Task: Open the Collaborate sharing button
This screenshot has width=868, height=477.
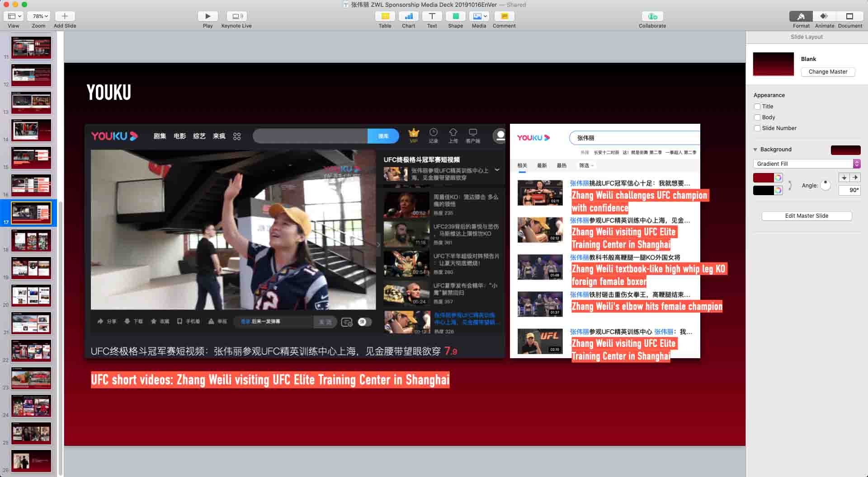Action: point(652,16)
